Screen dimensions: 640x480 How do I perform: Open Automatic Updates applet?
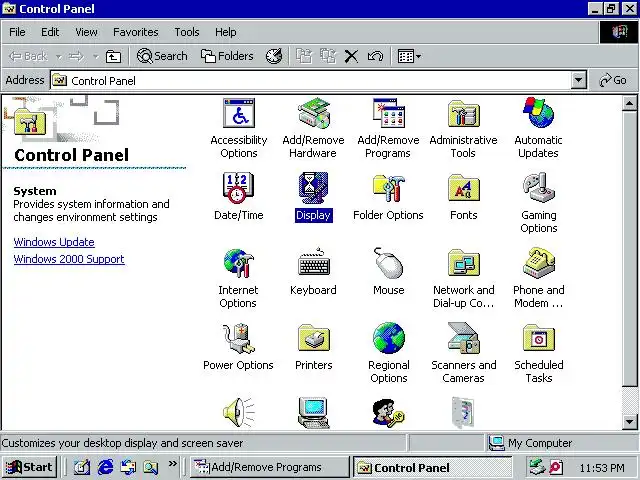click(x=538, y=128)
